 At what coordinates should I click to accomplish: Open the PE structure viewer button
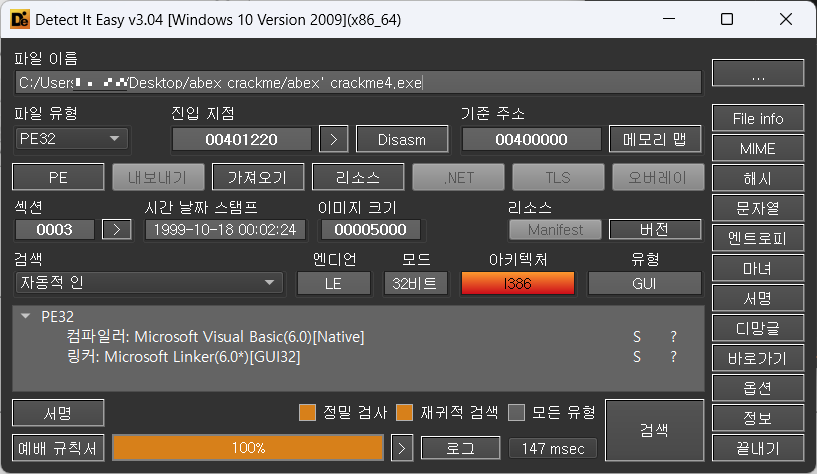pyautogui.click(x=58, y=178)
